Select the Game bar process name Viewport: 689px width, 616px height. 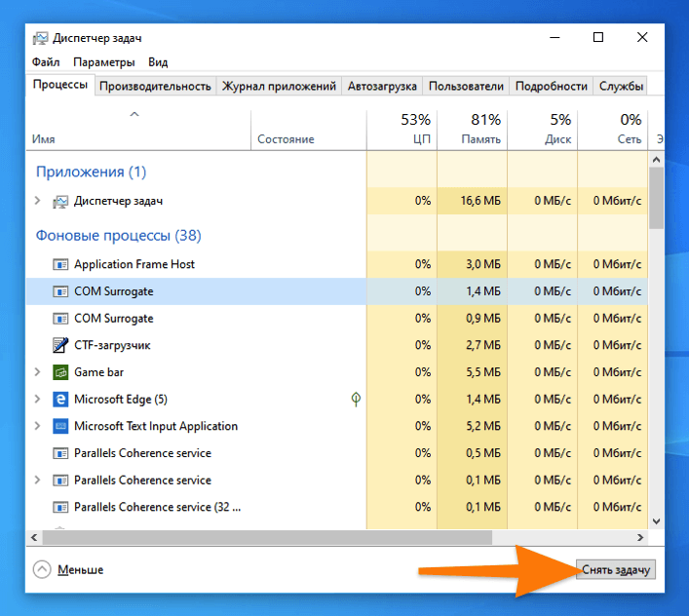coord(98,372)
